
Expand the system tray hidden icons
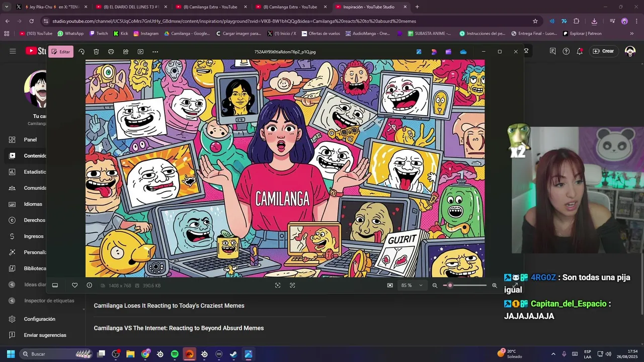[553, 354]
